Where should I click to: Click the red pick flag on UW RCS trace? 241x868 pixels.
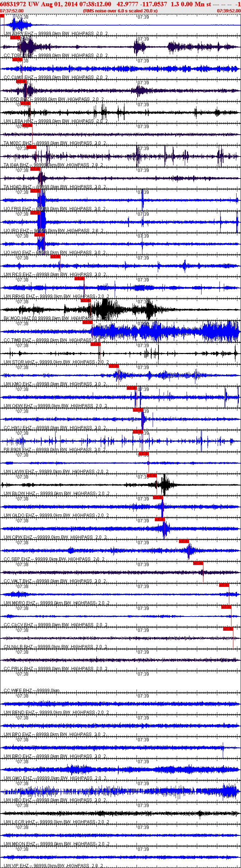56,257
